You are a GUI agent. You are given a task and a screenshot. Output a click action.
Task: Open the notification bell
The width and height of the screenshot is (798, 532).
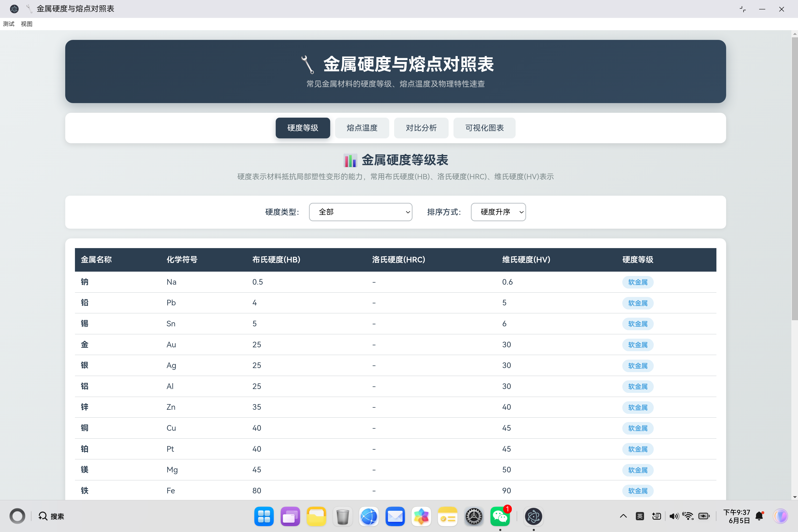760,516
